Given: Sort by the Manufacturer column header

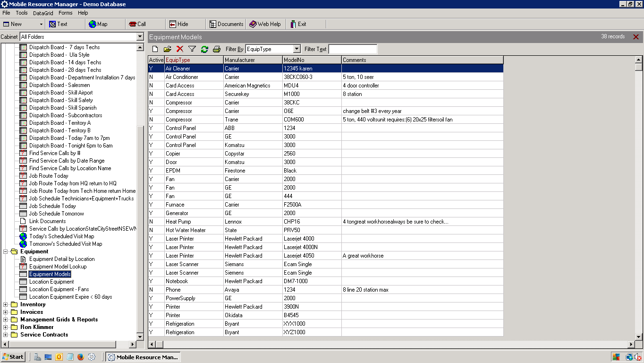Looking at the screenshot, I should pos(253,60).
